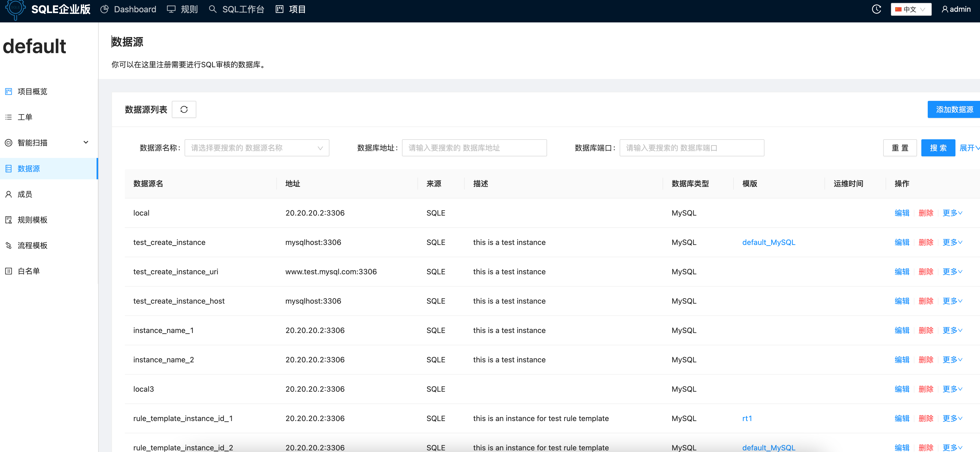This screenshot has height=452, width=980.
Task: Open the 中文 language dropdown
Action: pyautogui.click(x=911, y=9)
